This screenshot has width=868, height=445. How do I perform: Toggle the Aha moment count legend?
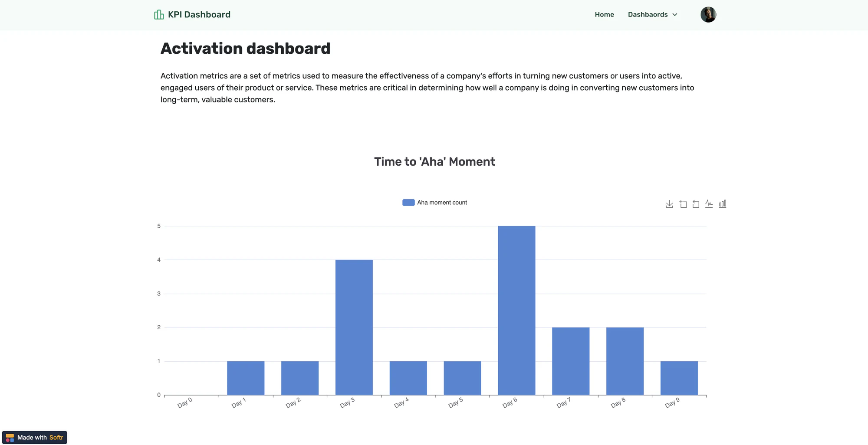click(x=434, y=203)
